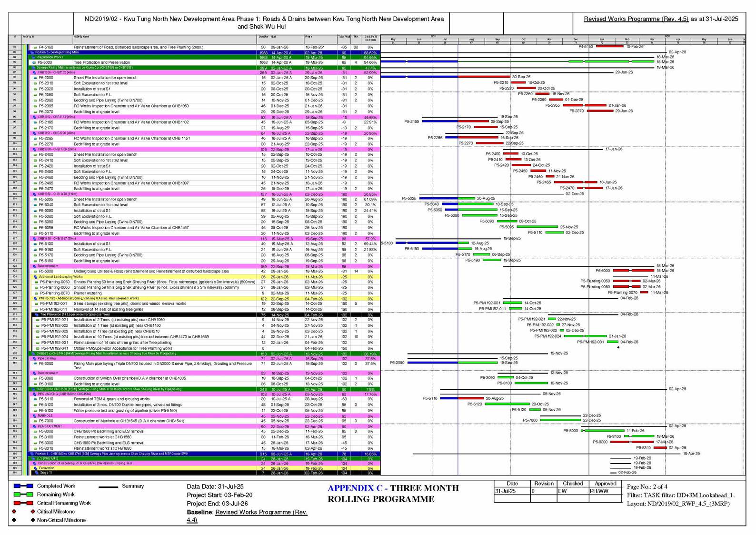Collapse the Portion 5 - Sewage Rising Main group
Viewport: 756px width, 535px height.
coord(32,52)
